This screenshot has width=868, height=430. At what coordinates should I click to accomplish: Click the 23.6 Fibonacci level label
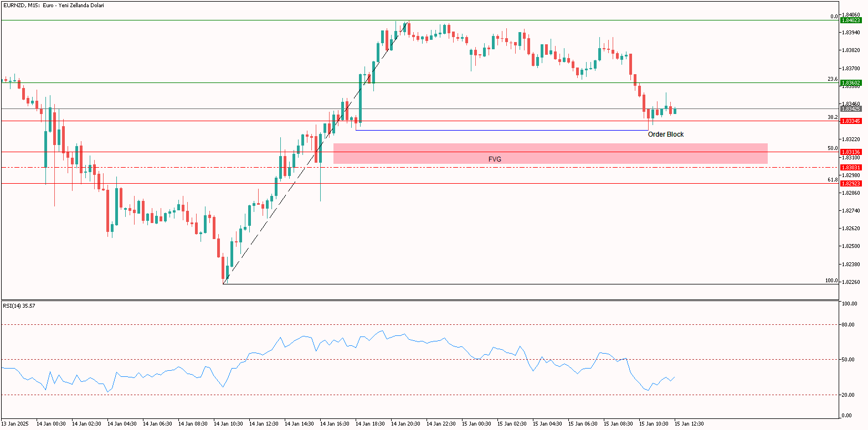pos(833,79)
